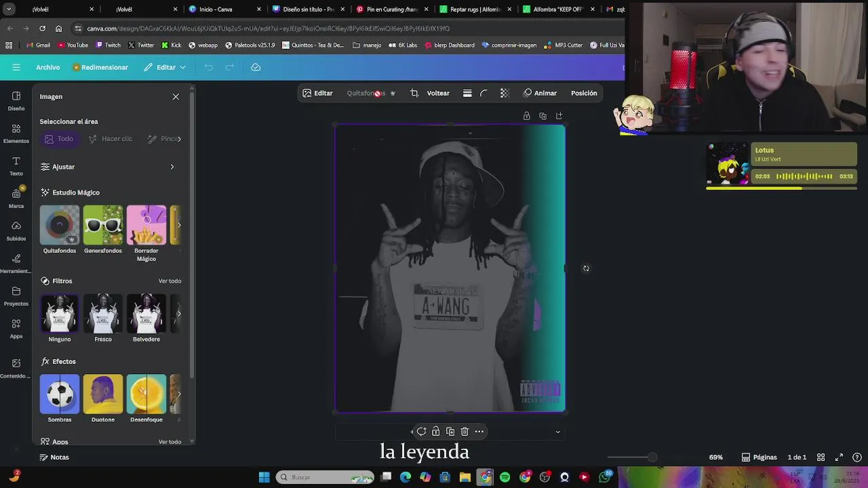The height and width of the screenshot is (488, 868).
Task: Open the Texto sidebar panel
Action: 16,166
